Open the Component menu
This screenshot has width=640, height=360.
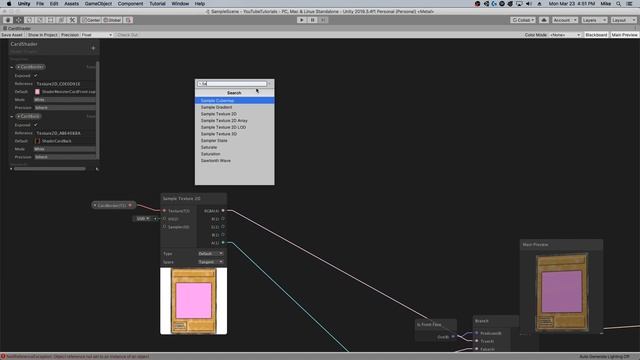coord(130,4)
